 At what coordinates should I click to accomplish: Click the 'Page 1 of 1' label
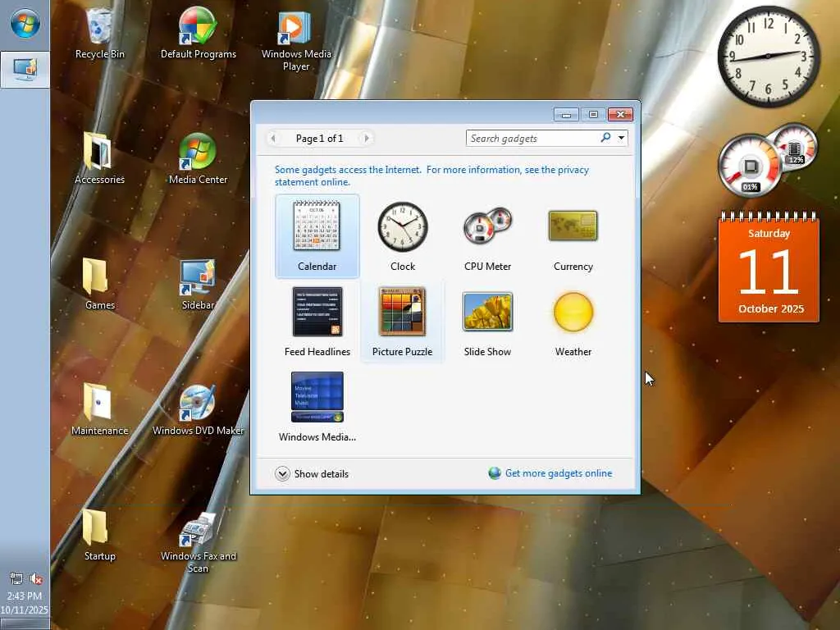click(319, 138)
